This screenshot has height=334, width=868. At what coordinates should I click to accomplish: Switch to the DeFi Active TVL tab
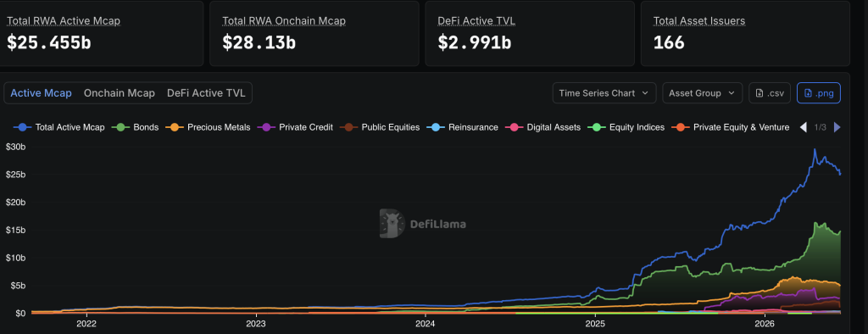206,93
